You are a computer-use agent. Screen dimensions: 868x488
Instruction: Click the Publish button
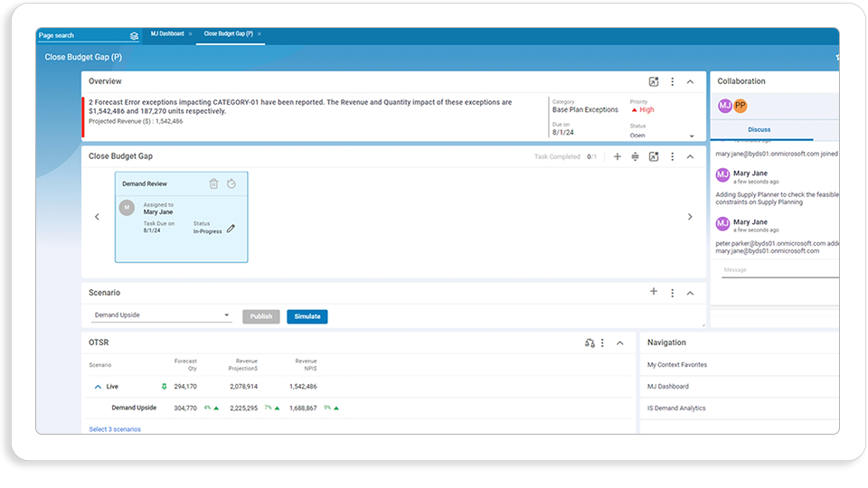260,316
